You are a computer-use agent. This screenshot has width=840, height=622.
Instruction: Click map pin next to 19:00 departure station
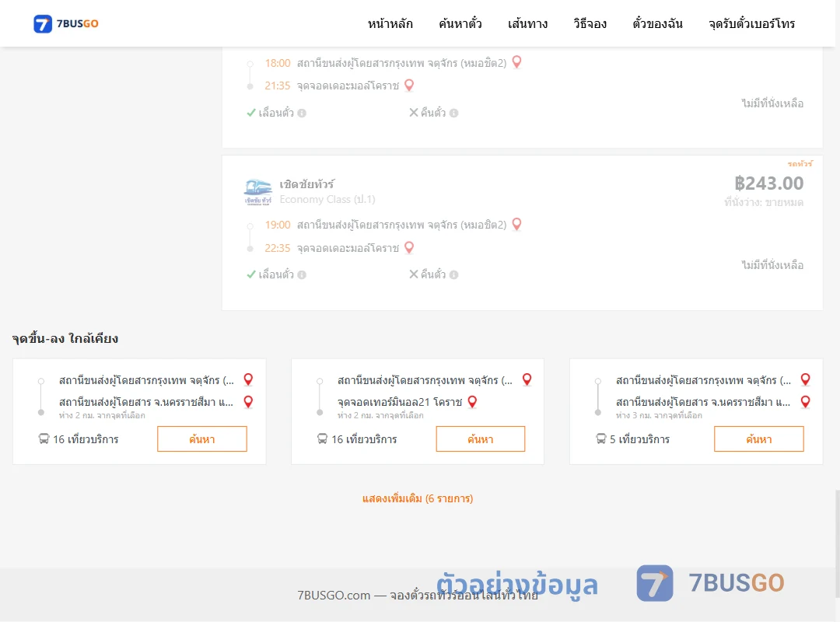pos(516,224)
